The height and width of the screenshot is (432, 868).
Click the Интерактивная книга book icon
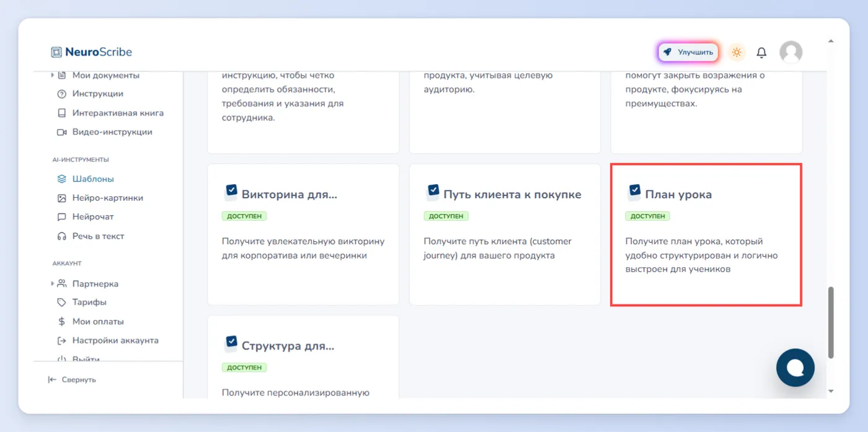(x=61, y=113)
